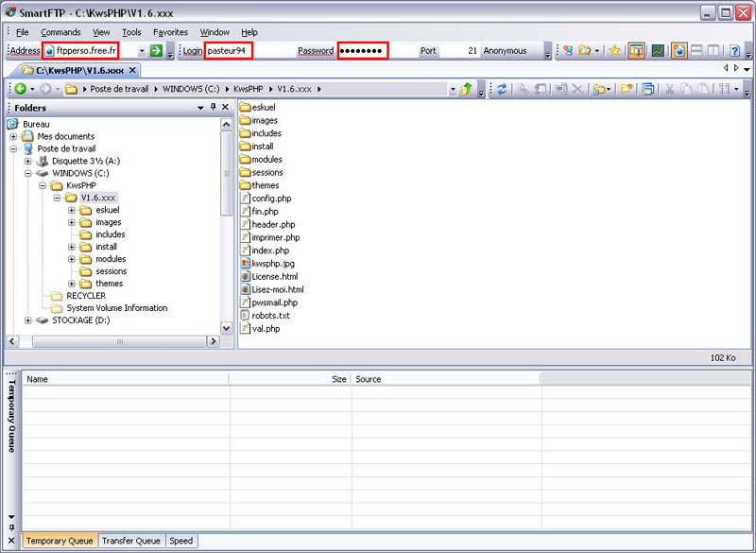Open the Tools menu

coord(131,32)
